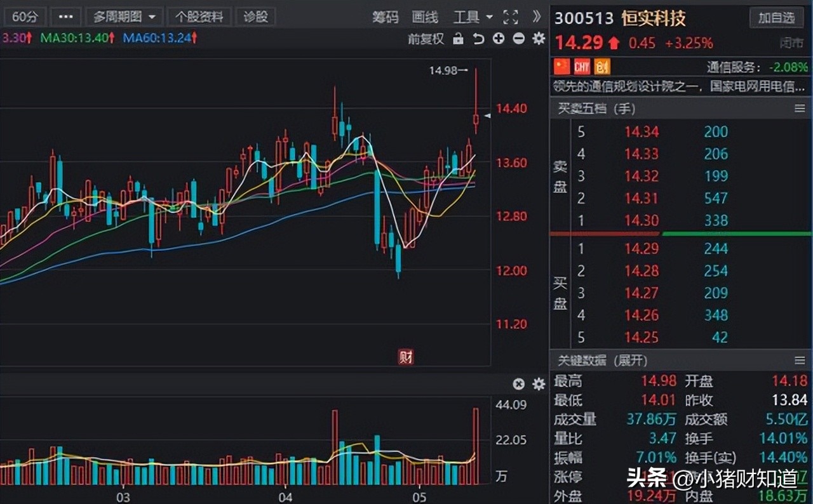Click the zoom in plus icon
Viewport: 813px width, 504px height.
[x=499, y=39]
